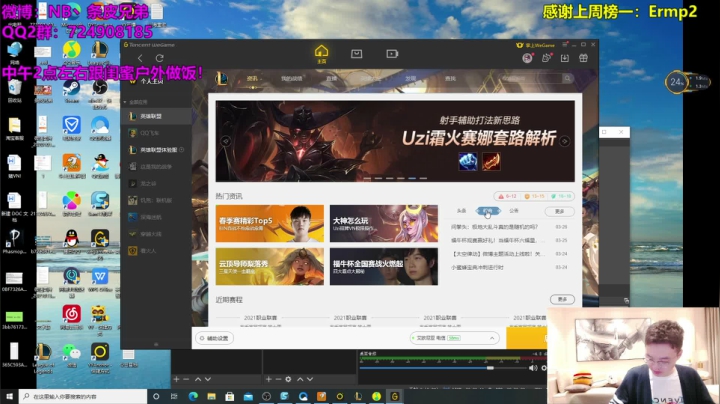Open the WeGame video icon in top bar
The image size is (720, 404).
[392, 54]
